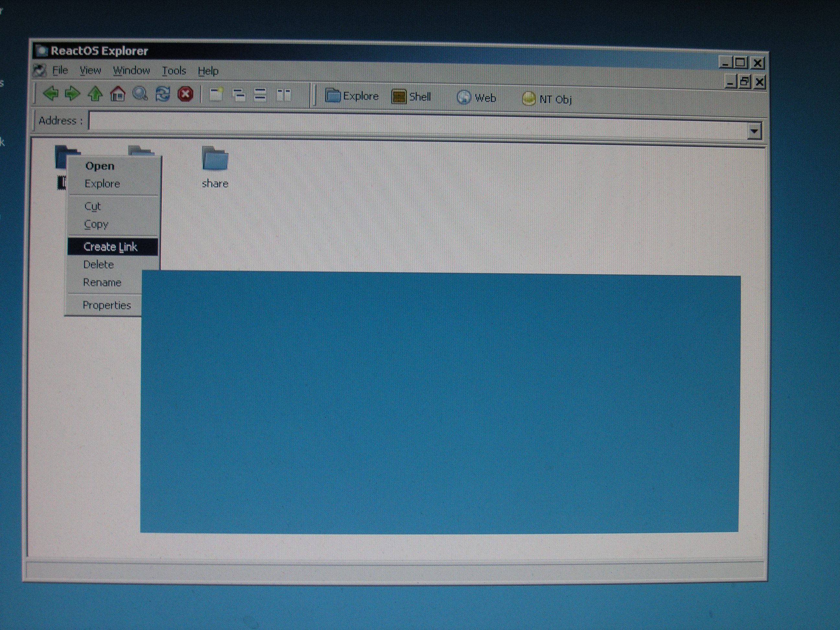Open the File menu
The width and height of the screenshot is (840, 630).
(60, 70)
